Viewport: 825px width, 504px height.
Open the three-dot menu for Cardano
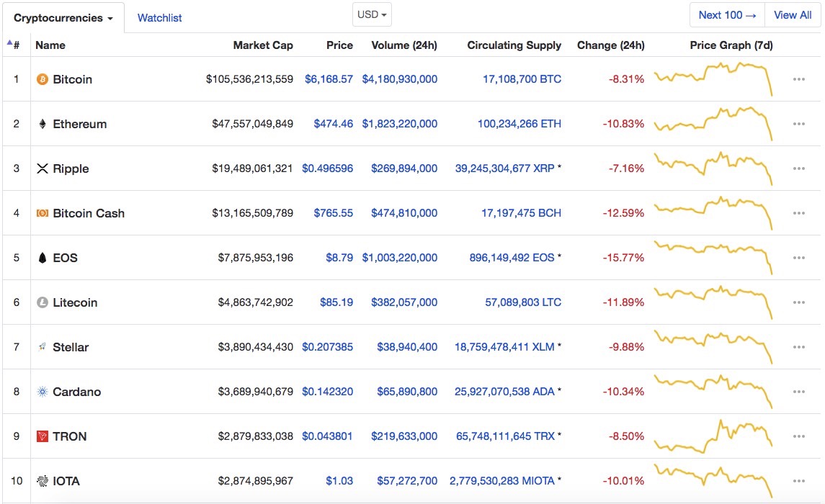pos(798,392)
